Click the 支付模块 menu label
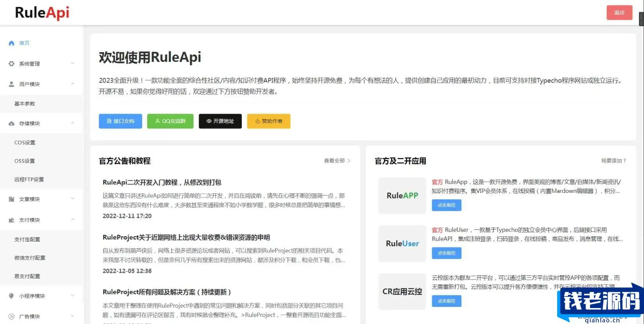The image size is (644, 324). click(30, 220)
